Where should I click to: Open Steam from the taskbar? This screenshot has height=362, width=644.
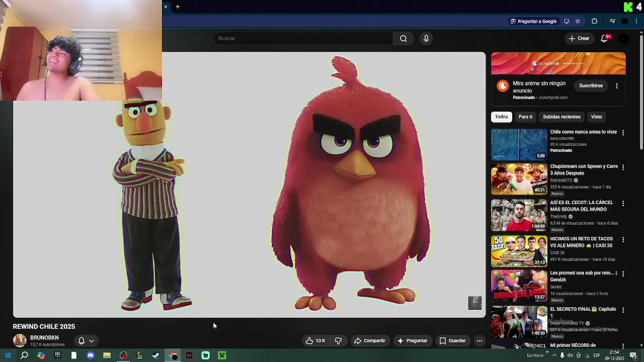click(156, 355)
